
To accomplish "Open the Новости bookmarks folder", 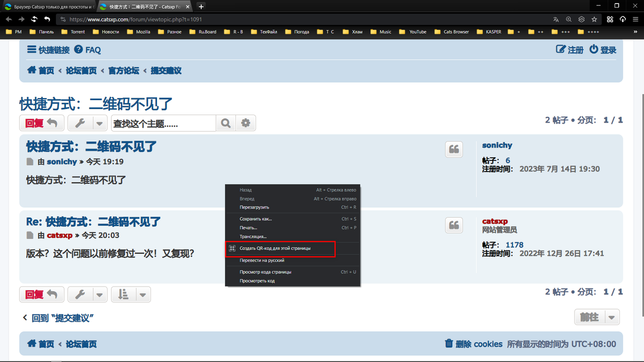I will pyautogui.click(x=106, y=32).
